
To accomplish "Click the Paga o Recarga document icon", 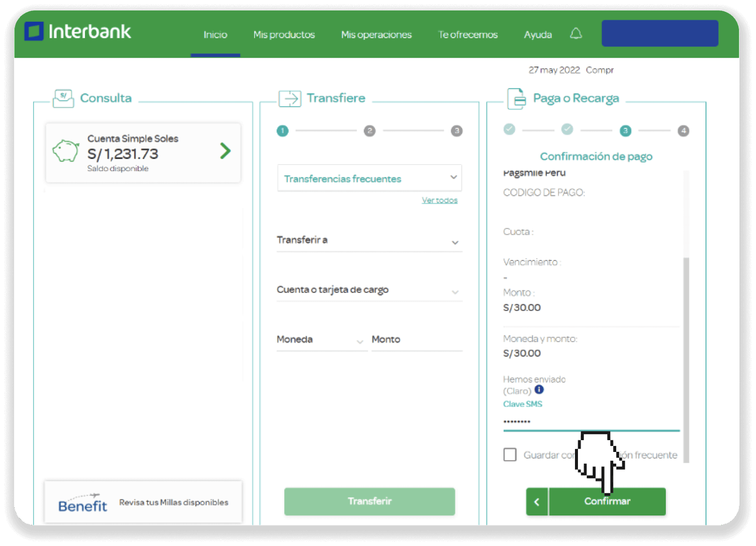I will (x=516, y=98).
